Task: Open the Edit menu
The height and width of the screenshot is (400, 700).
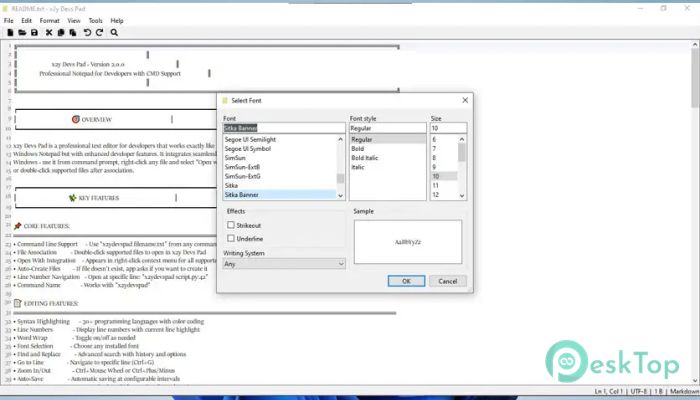Action: pos(26,21)
